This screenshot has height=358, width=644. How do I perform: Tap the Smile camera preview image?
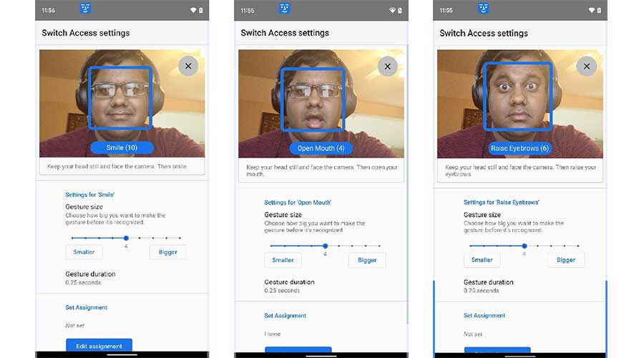pos(122,104)
